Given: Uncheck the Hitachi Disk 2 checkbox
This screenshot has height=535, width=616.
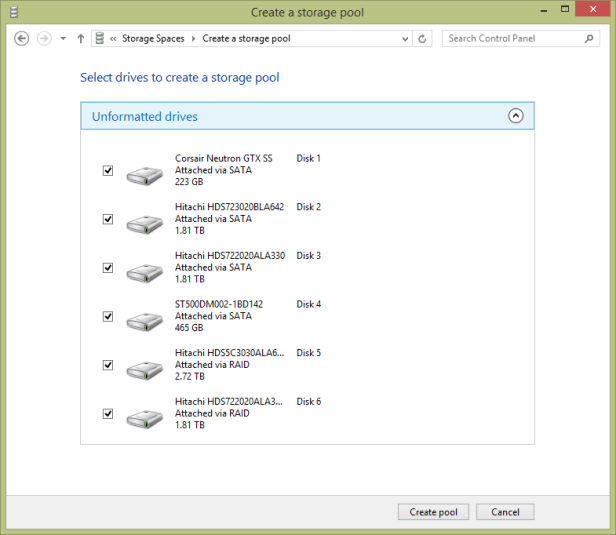Looking at the screenshot, I should [108, 219].
